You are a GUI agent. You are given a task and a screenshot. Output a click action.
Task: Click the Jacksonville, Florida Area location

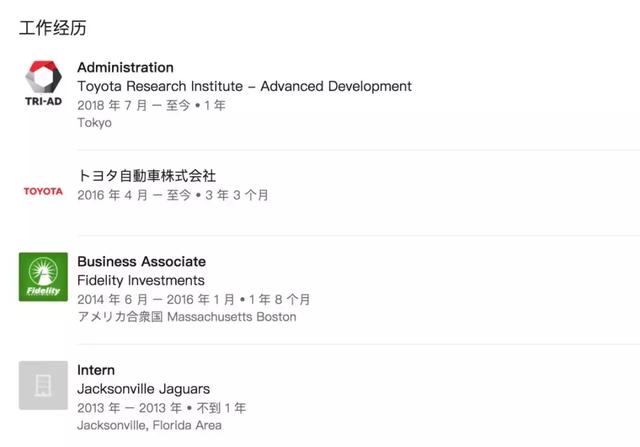point(149,425)
